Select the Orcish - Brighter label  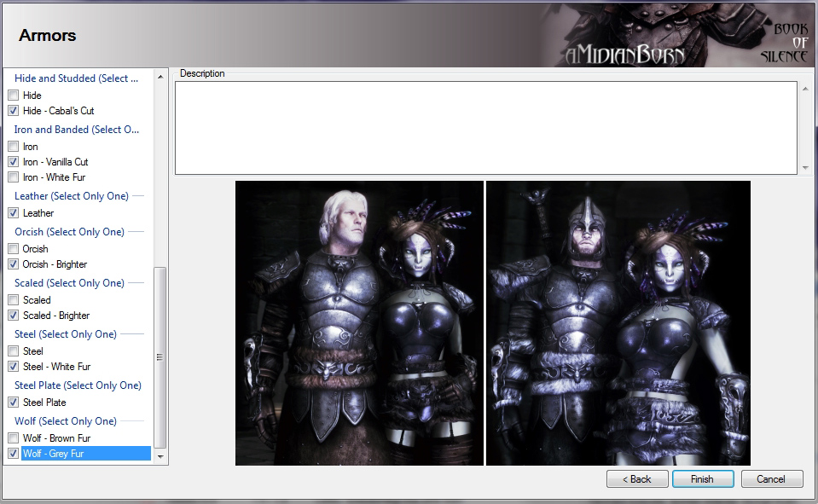pyautogui.click(x=55, y=264)
